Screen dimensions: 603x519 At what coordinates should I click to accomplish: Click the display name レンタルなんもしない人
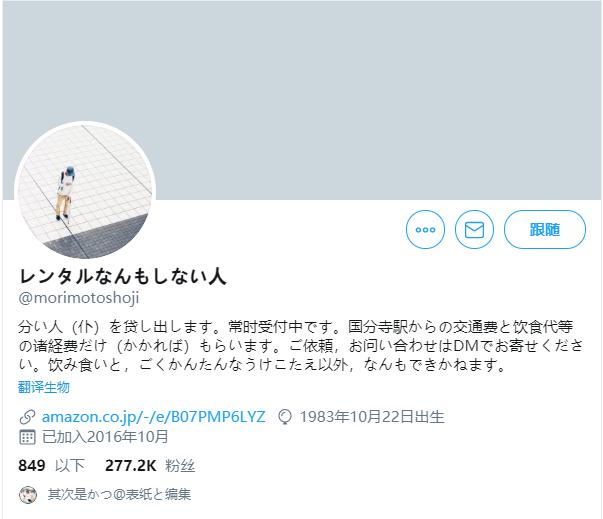122,276
